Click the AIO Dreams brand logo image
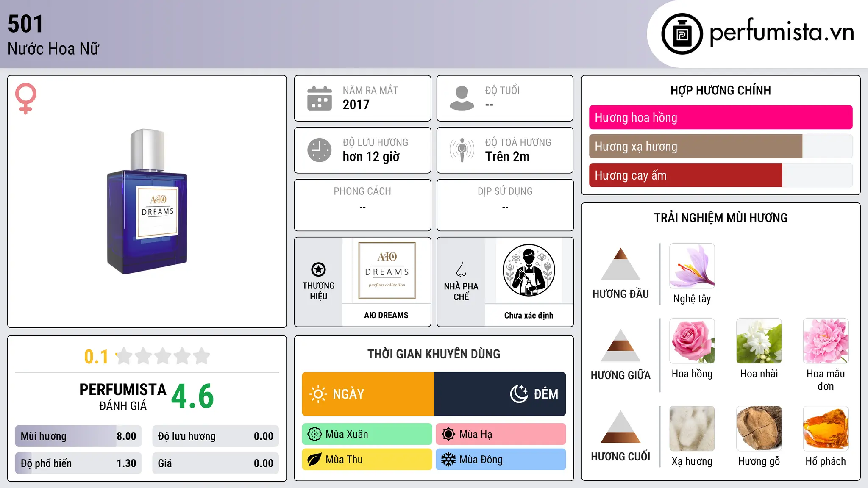Screen dimensions: 868x488 [387, 271]
